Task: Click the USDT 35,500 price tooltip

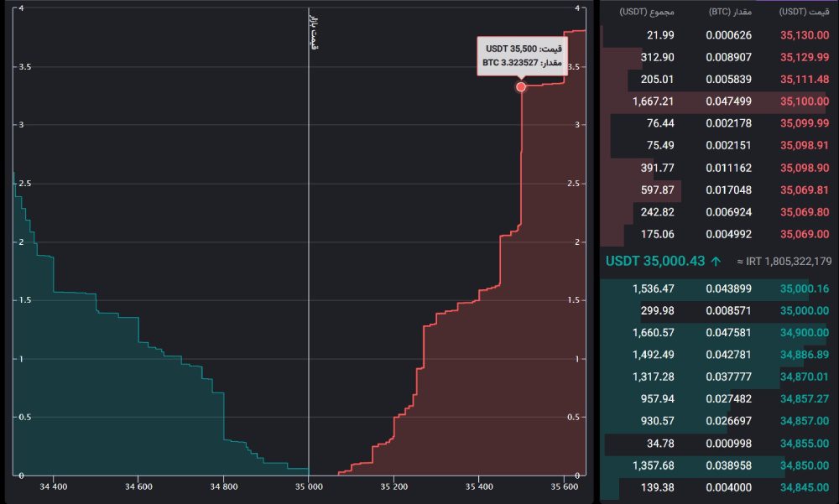Action: pyautogui.click(x=520, y=56)
